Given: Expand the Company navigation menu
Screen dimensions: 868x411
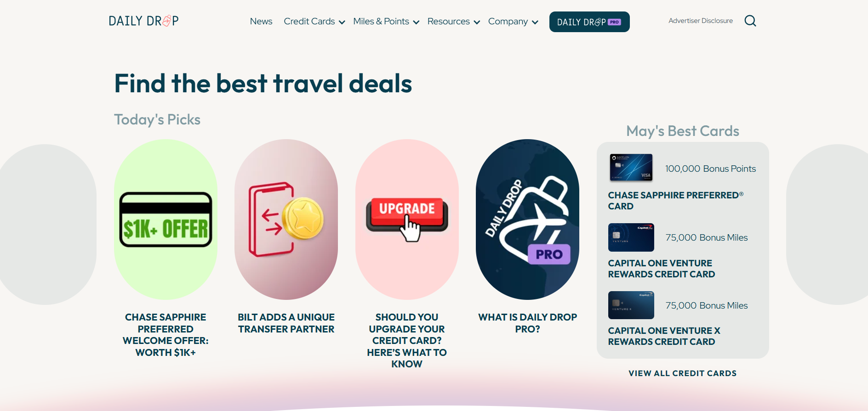Looking at the screenshot, I should click(513, 22).
